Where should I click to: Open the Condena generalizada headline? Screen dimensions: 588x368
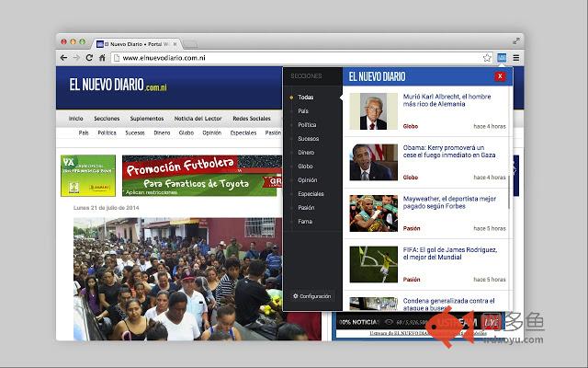click(x=449, y=305)
